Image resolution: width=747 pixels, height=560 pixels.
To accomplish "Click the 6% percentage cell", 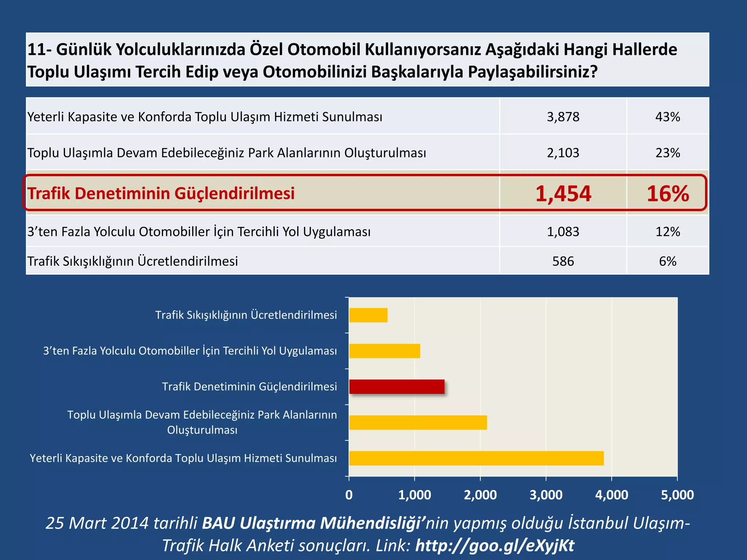I will click(667, 261).
